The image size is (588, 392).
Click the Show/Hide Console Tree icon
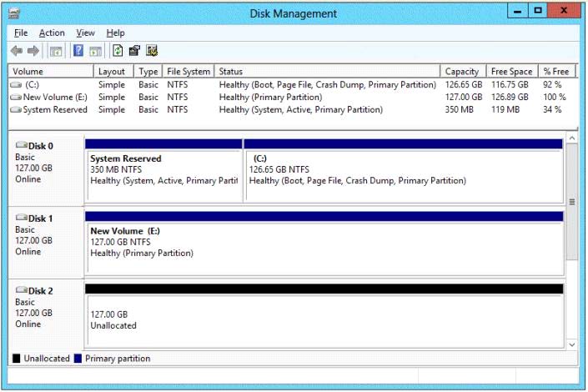(56, 51)
